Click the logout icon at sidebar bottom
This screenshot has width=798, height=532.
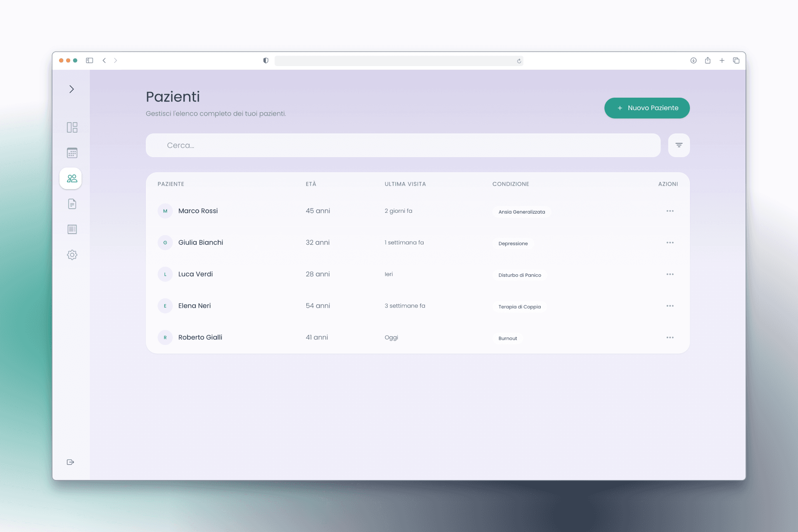point(71,462)
